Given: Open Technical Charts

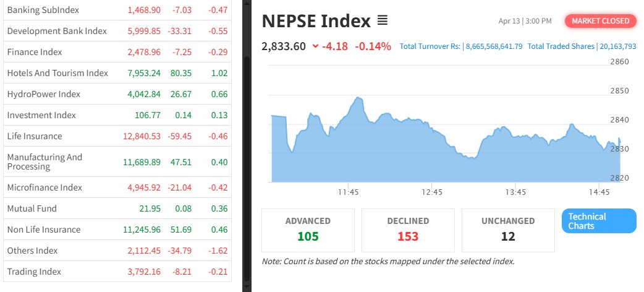Looking at the screenshot, I should pos(598,221).
